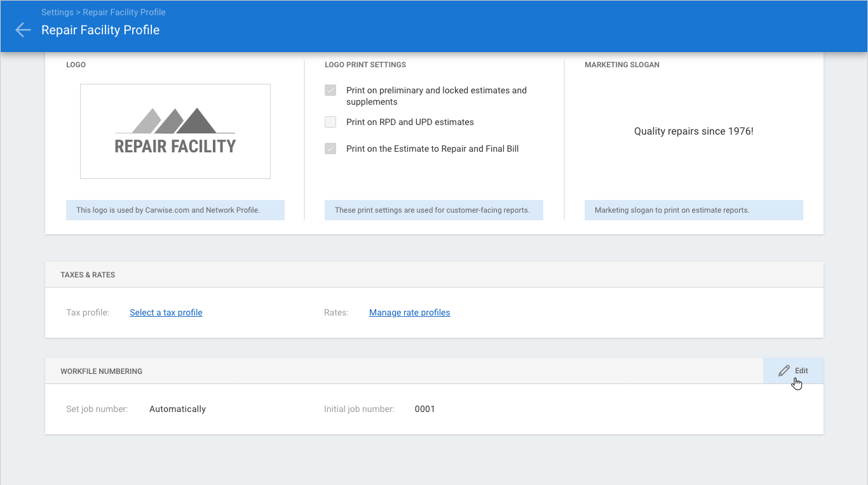Open the 'Select a tax profile' link

click(166, 312)
